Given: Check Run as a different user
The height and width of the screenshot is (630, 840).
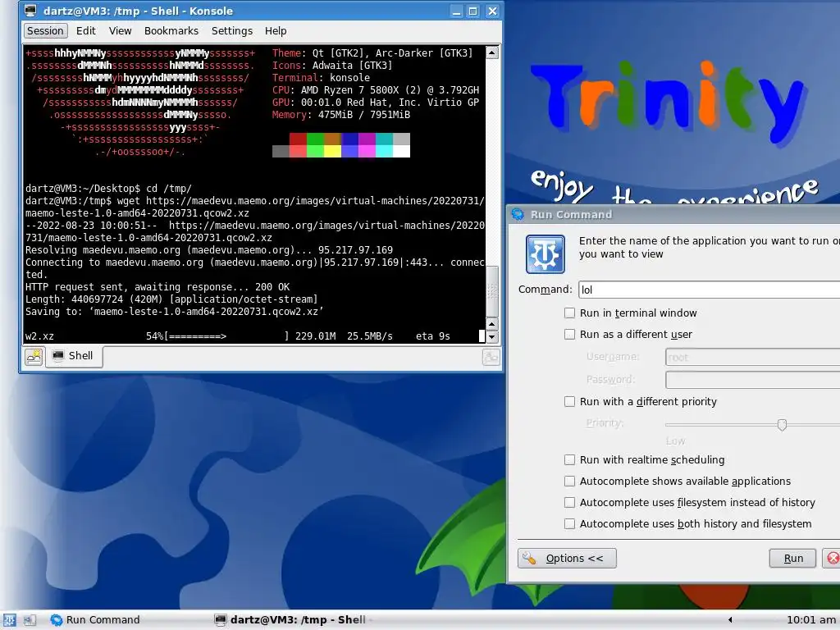Looking at the screenshot, I should tap(569, 335).
